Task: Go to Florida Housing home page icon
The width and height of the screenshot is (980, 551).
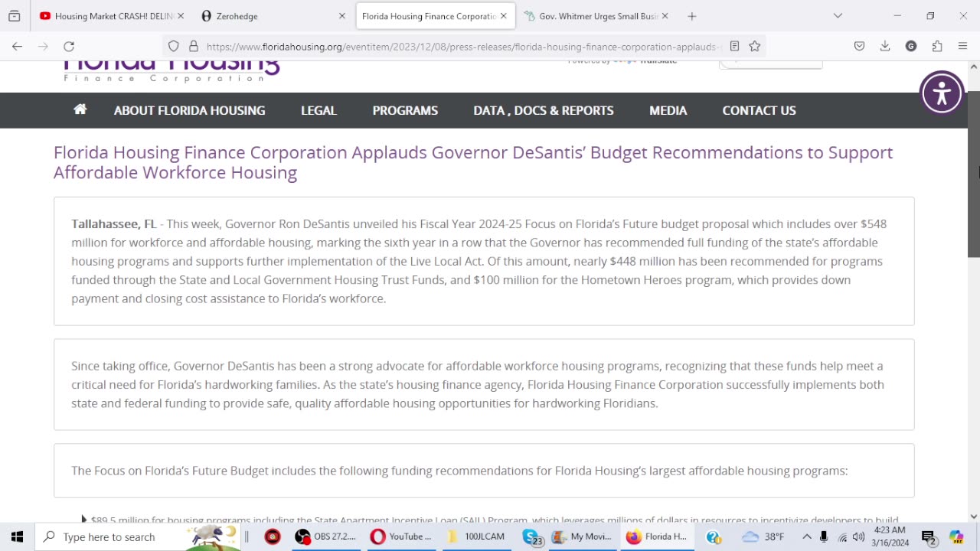Action: point(80,109)
